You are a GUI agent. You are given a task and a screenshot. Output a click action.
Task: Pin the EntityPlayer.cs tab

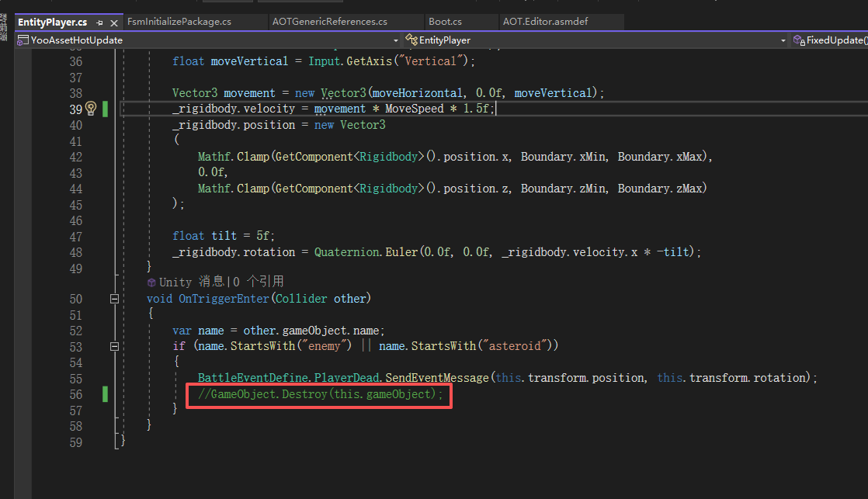[99, 23]
